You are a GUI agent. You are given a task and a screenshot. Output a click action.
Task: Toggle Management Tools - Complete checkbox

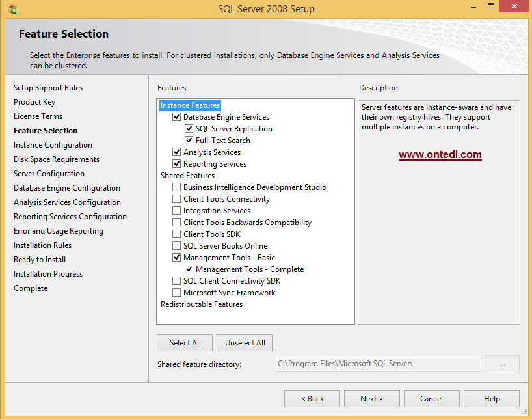point(189,269)
